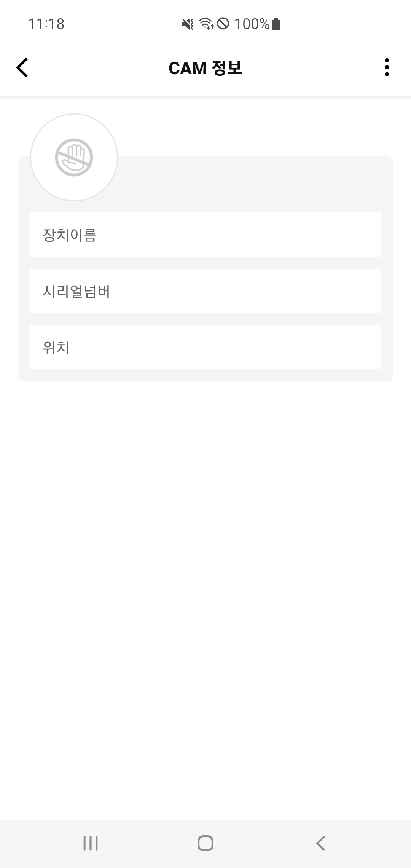411x868 pixels.
Task: Go back using the top-left arrow
Action: [x=22, y=68]
